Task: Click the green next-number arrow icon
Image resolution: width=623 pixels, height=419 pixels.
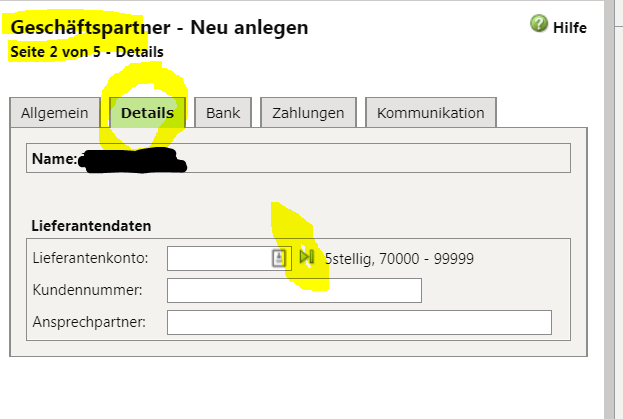Action: [x=307, y=257]
